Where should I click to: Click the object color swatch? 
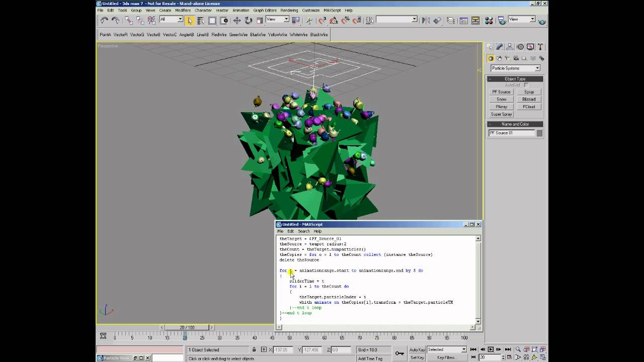[539, 133]
